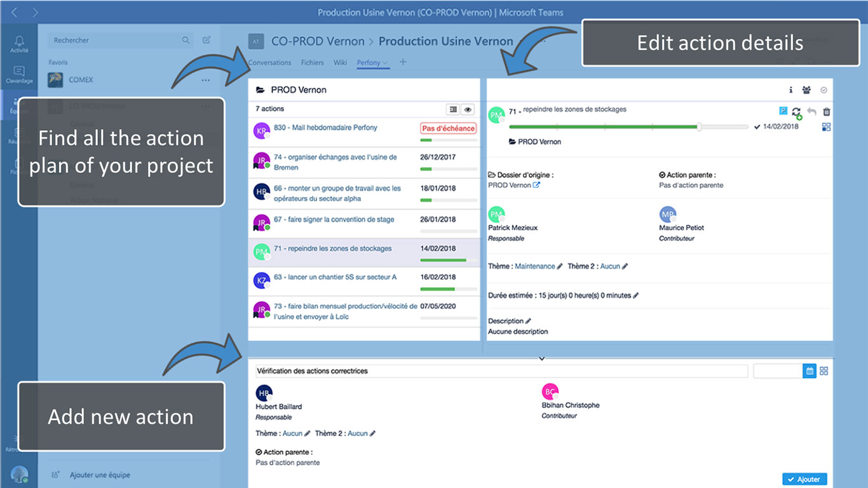The image size is (868, 488).
Task: Open external link icon next to PROD Vernon
Action: click(536, 186)
